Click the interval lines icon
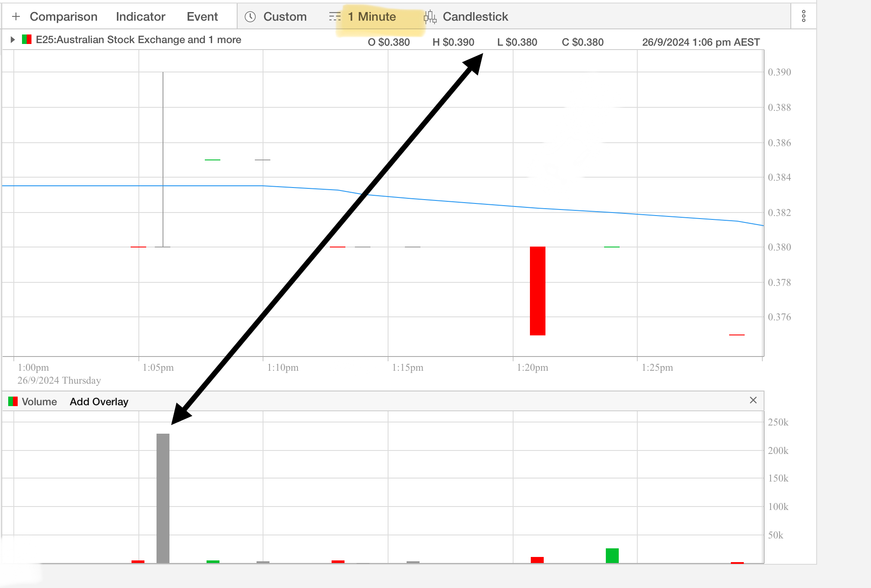This screenshot has height=588, width=871. [335, 17]
